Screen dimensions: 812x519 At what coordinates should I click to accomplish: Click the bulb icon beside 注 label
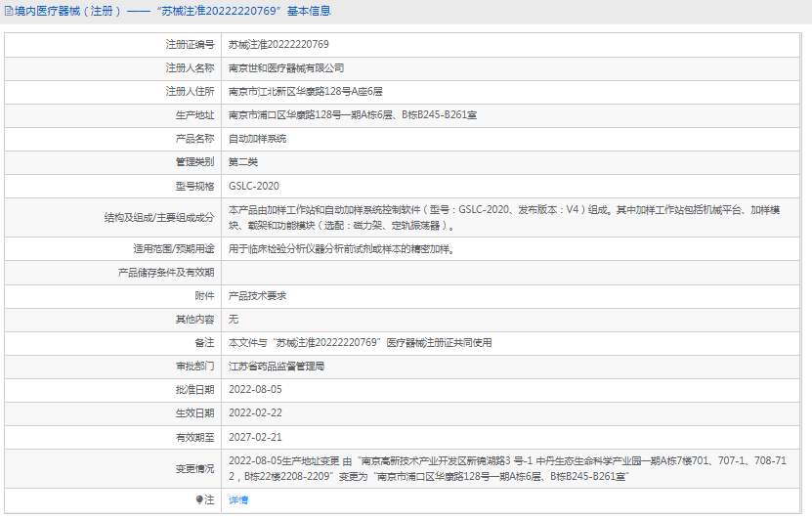pos(199,499)
